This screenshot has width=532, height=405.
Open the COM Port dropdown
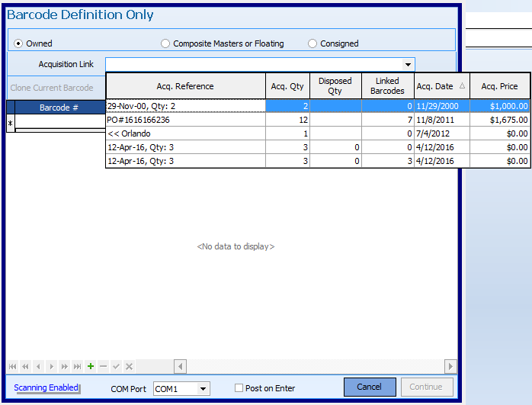tap(203, 389)
